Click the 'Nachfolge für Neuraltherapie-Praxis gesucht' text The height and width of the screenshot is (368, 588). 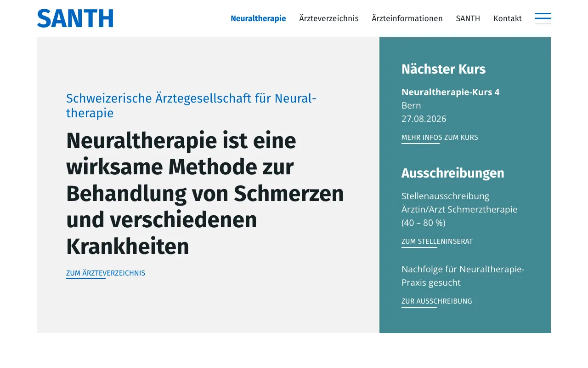(463, 276)
